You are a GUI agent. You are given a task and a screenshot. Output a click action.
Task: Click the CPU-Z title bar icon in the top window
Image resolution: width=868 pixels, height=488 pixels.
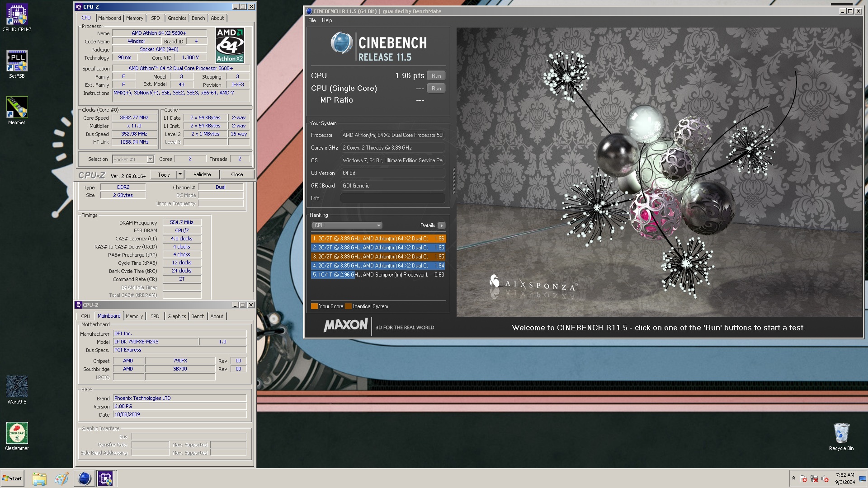pyautogui.click(x=79, y=7)
